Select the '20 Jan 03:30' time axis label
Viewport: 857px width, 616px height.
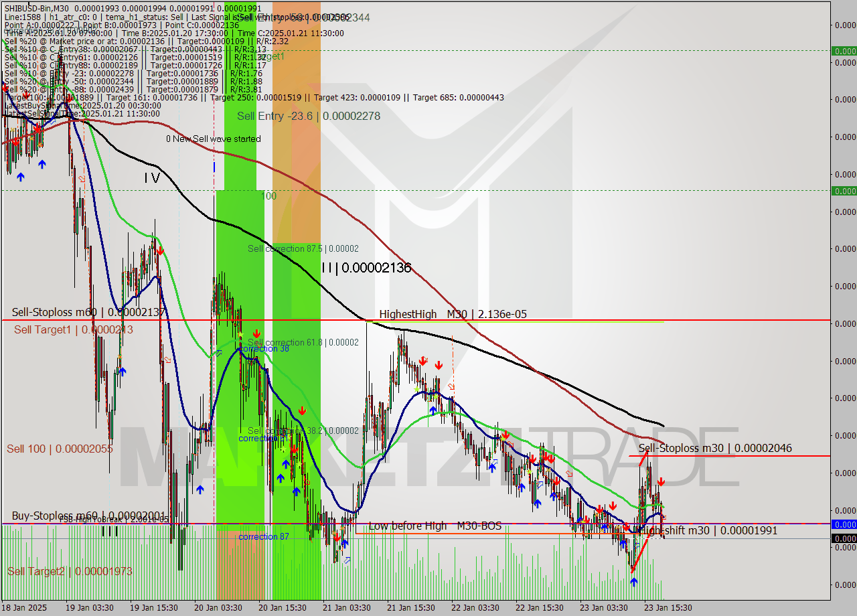point(218,607)
